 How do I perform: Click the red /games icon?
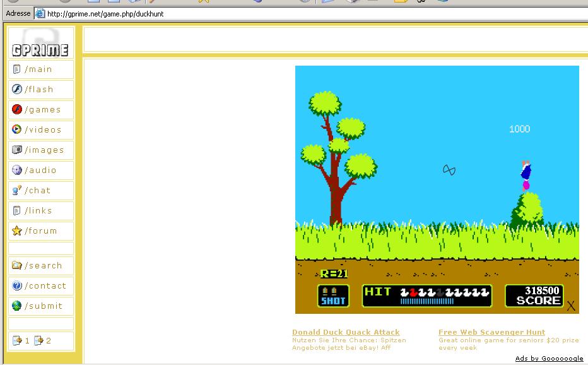[17, 110]
